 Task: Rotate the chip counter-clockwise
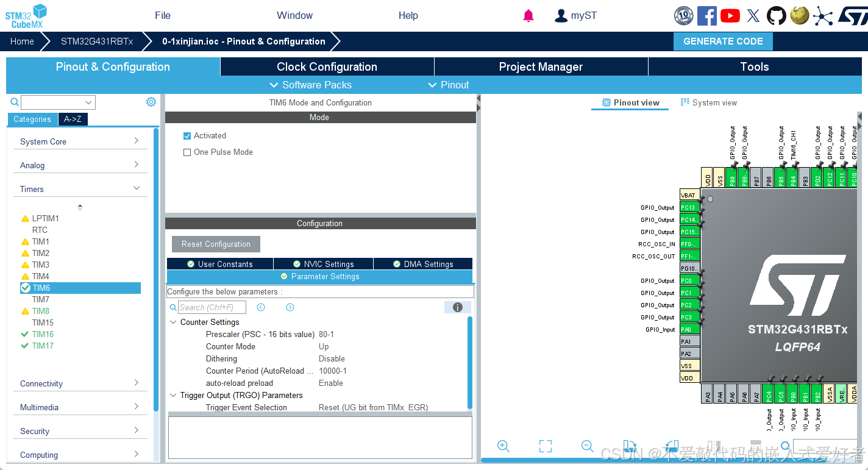(x=672, y=446)
